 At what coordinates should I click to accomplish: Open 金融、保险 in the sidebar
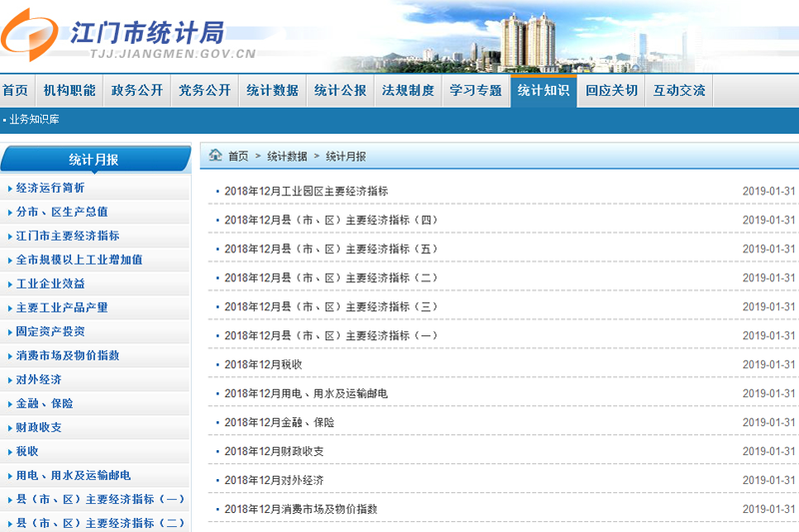[44, 403]
